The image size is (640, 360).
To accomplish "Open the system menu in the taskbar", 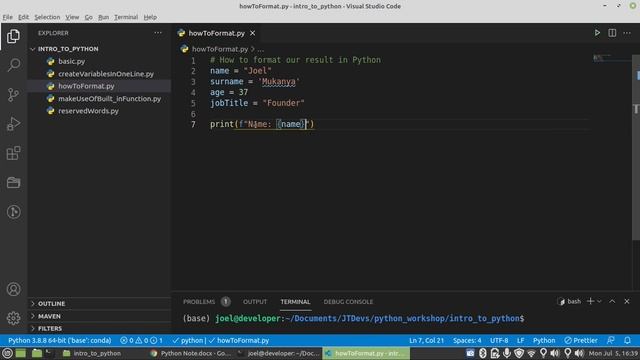I will (x=7, y=353).
